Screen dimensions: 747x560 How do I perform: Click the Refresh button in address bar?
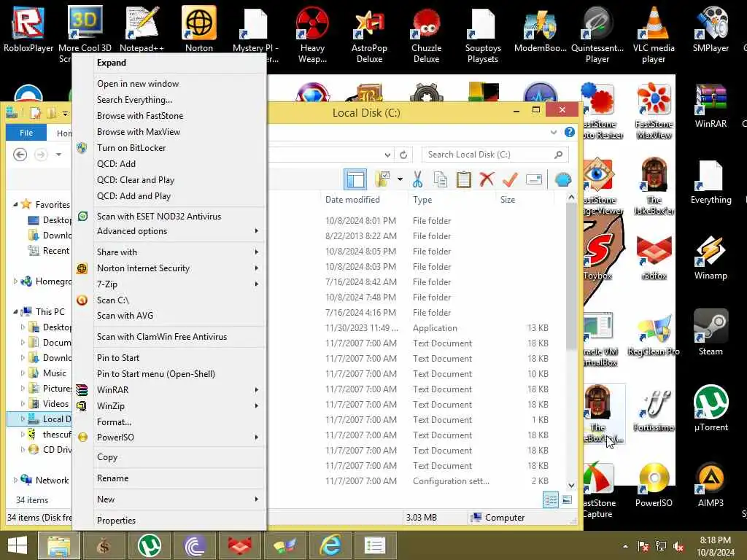coord(403,155)
